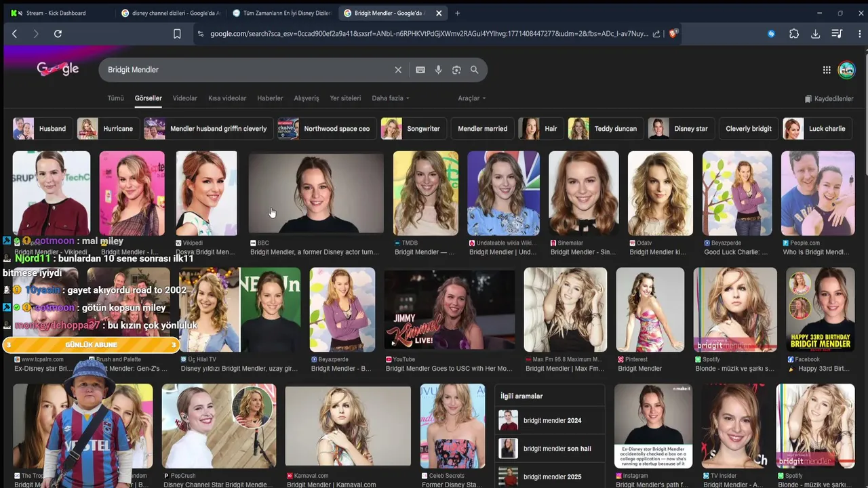The height and width of the screenshot is (488, 868).
Task: Open related search bridgit mendler son hali
Action: [550, 449]
